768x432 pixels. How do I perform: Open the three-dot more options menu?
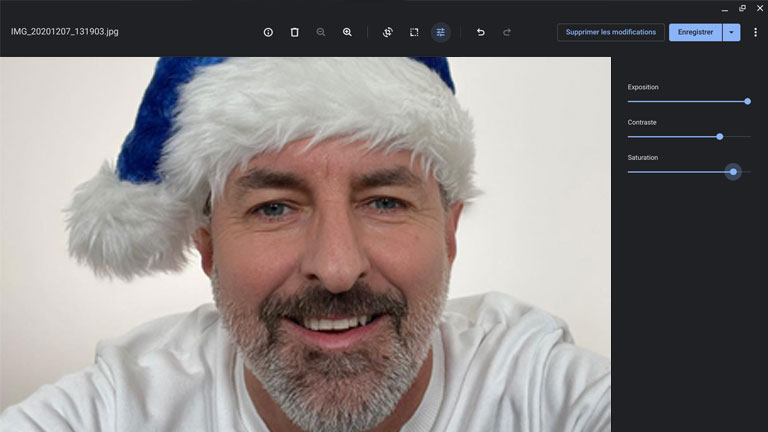755,32
